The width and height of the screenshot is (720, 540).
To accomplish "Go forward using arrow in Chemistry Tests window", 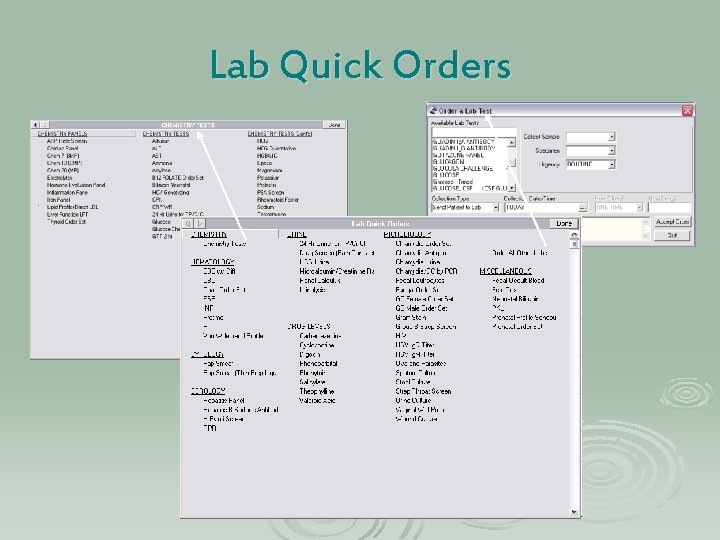I will pos(45,124).
